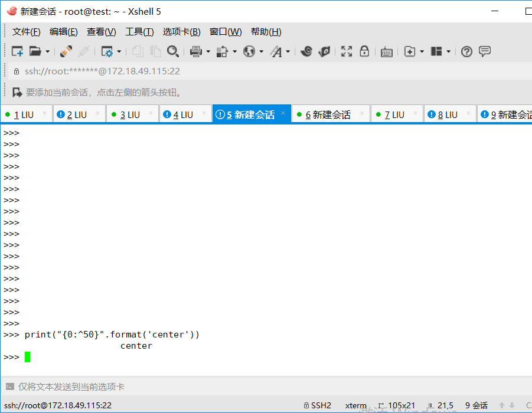Viewport: 532px width, 413px height.
Task: Click the Xagent key manager icon
Action: [x=324, y=51]
